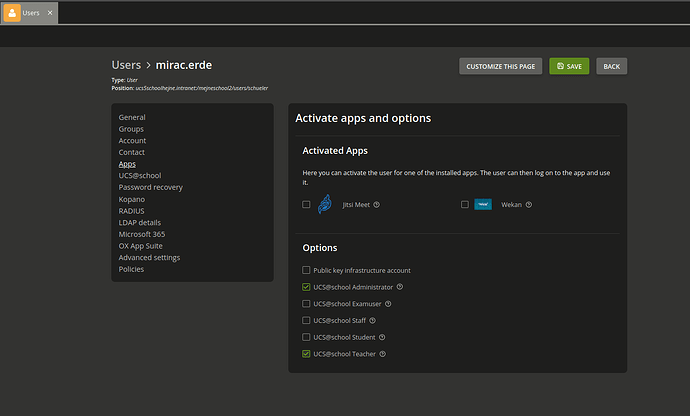Open the Account section

132,140
